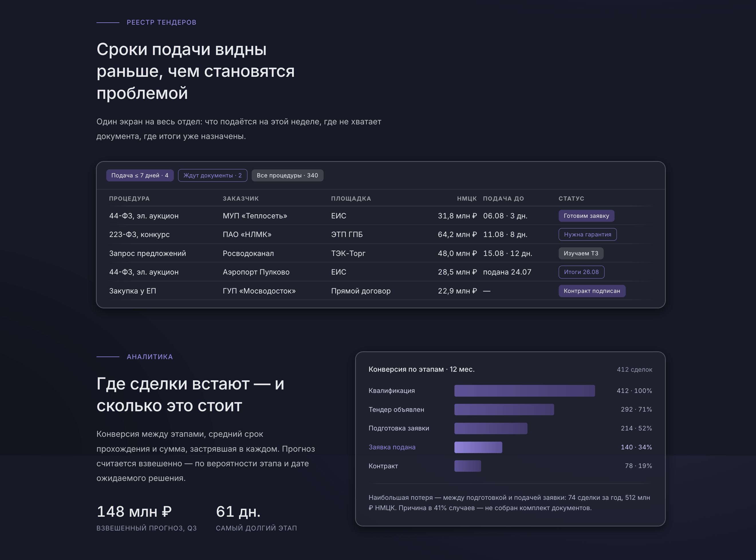Image resolution: width=756 pixels, height=560 pixels.
Task: Click the 'СТАТУС' column header
Action: click(571, 199)
